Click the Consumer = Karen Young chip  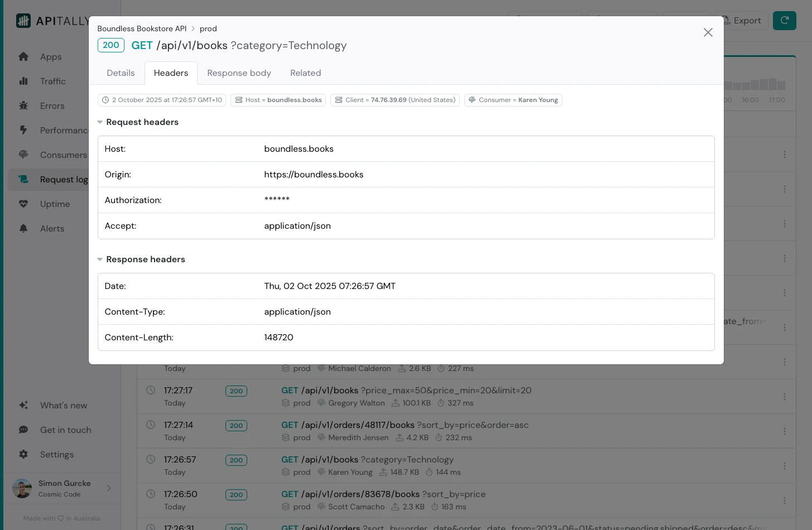tap(513, 100)
